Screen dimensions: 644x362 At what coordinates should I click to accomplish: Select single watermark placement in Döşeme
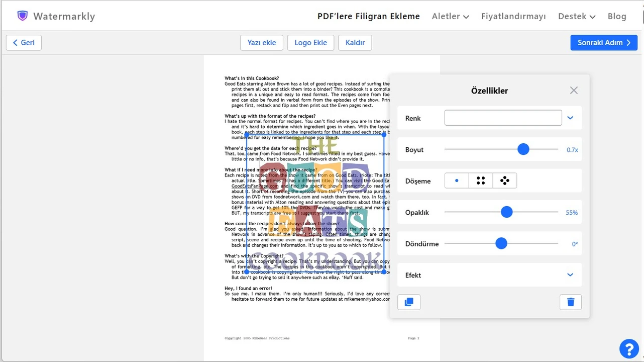click(457, 180)
